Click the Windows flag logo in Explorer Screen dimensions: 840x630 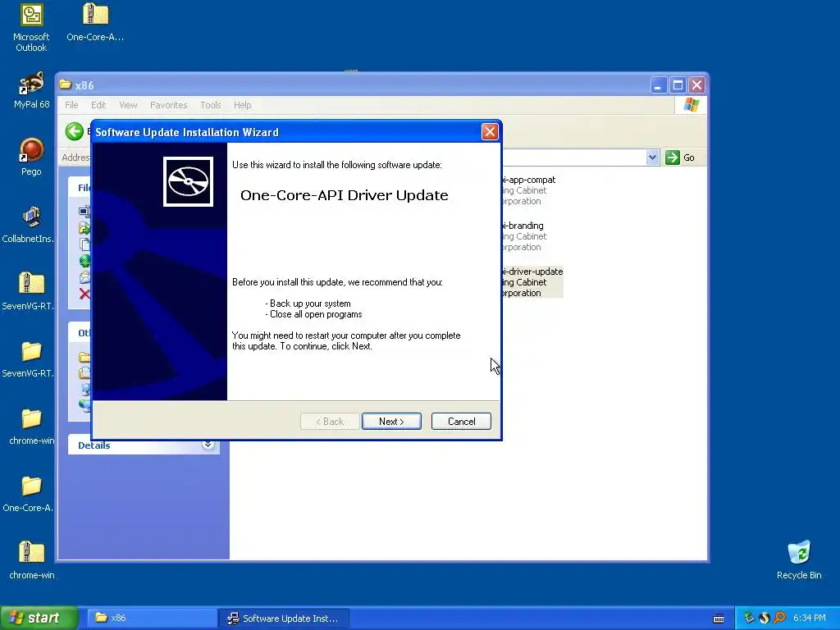(x=691, y=104)
